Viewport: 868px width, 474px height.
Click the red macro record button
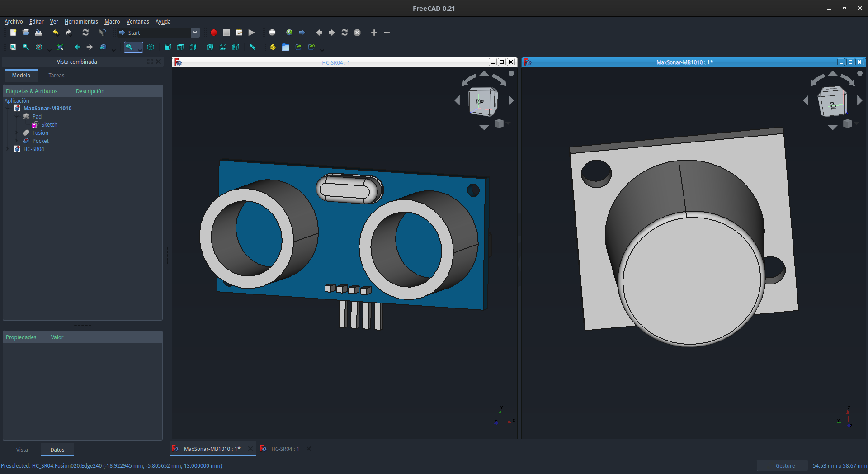coord(214,33)
